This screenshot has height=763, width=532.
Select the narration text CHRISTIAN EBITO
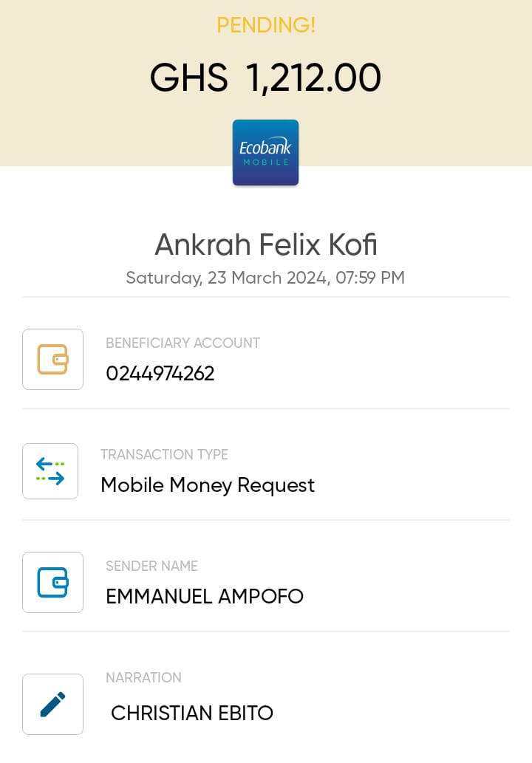pyautogui.click(x=192, y=714)
